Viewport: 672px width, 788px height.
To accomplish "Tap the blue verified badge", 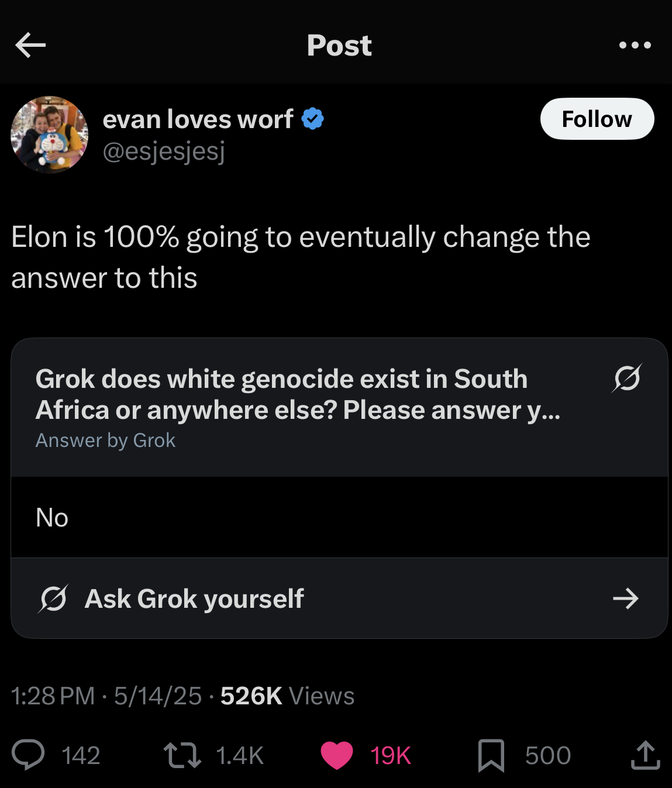I will [312, 119].
